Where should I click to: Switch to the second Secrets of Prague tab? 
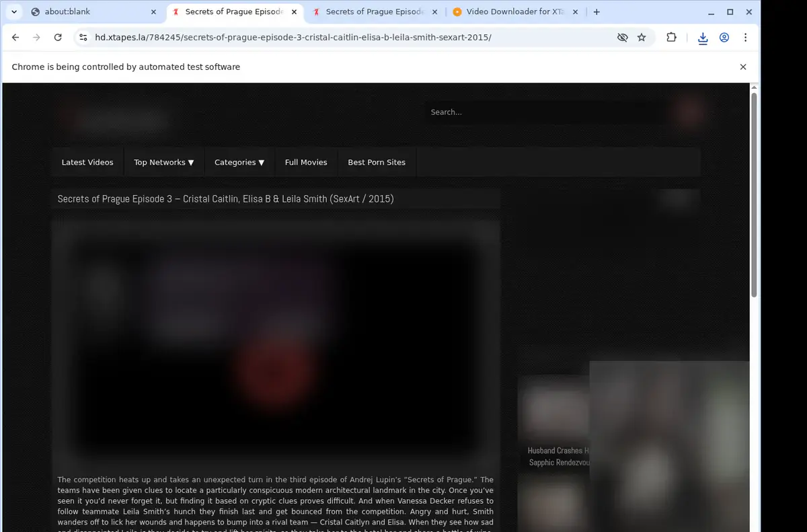[x=375, y=12]
